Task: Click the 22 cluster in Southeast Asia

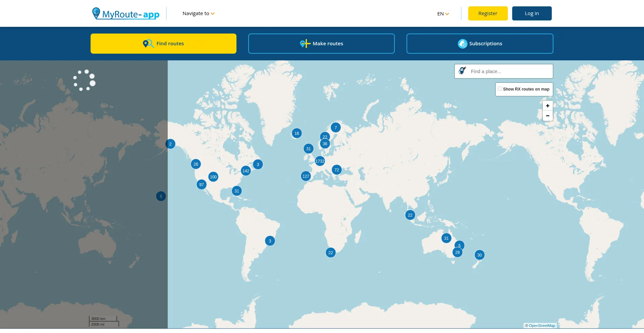Action: (x=410, y=215)
